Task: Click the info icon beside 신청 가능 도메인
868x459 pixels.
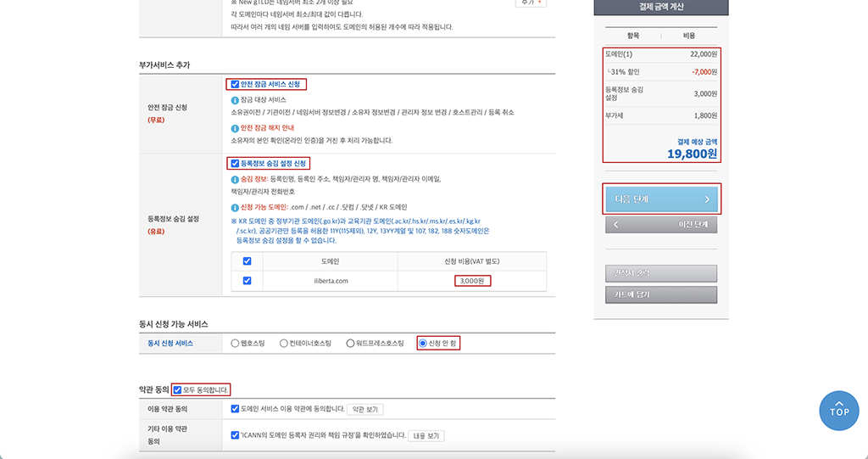Action: point(235,208)
